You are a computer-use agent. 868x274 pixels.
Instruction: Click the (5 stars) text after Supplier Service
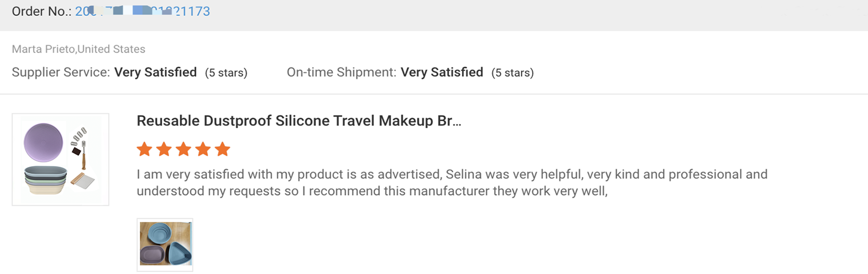(x=226, y=73)
